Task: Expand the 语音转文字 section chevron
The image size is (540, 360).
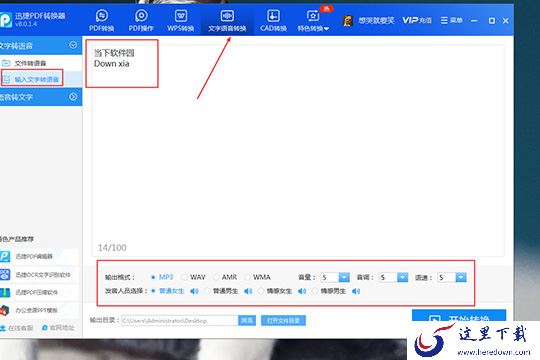Action: coord(73,97)
